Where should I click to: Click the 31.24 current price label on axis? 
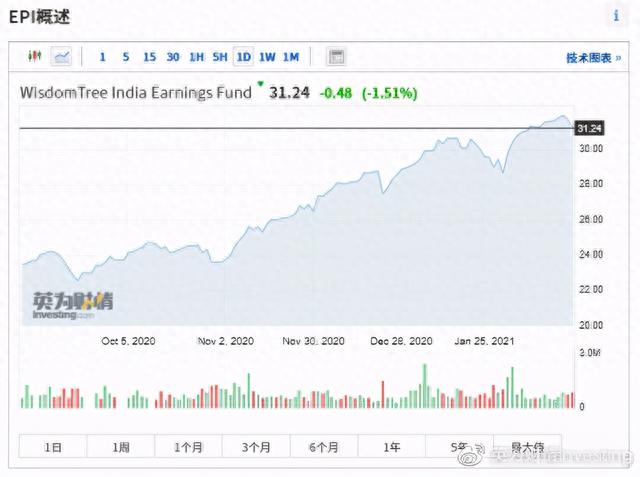[x=591, y=128]
